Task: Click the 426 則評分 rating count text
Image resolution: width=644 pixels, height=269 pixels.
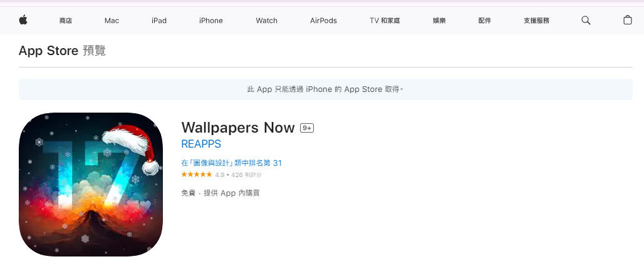Action: tap(246, 175)
